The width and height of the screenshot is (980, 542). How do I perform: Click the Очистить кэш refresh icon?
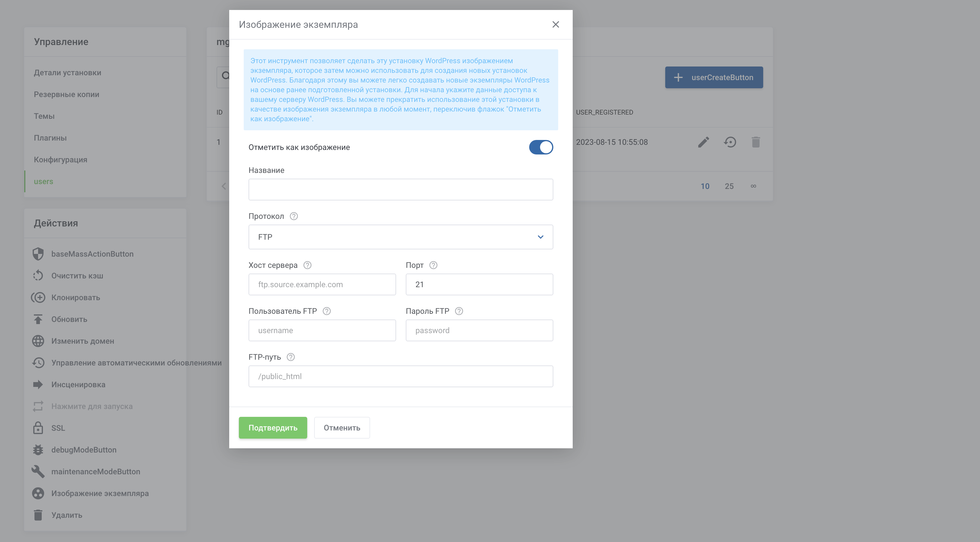[x=38, y=276]
